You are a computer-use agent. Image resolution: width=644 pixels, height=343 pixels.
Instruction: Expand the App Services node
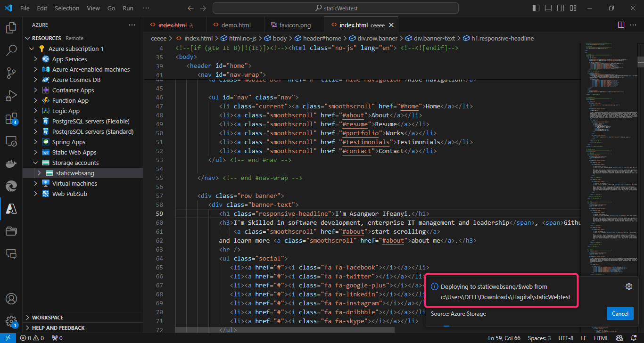(35, 59)
